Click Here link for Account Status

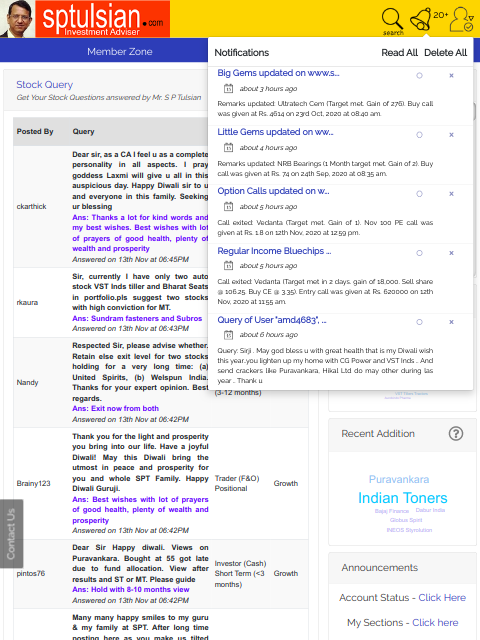click(x=442, y=598)
